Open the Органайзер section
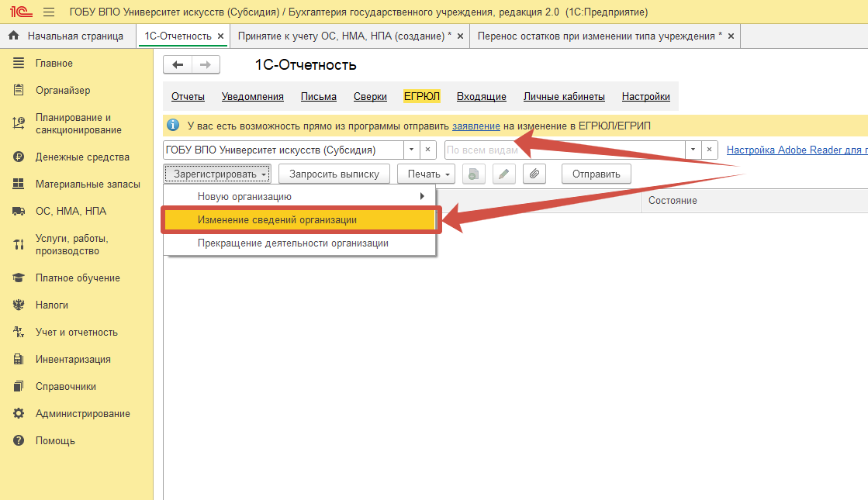This screenshot has width=868, height=500. (x=63, y=90)
